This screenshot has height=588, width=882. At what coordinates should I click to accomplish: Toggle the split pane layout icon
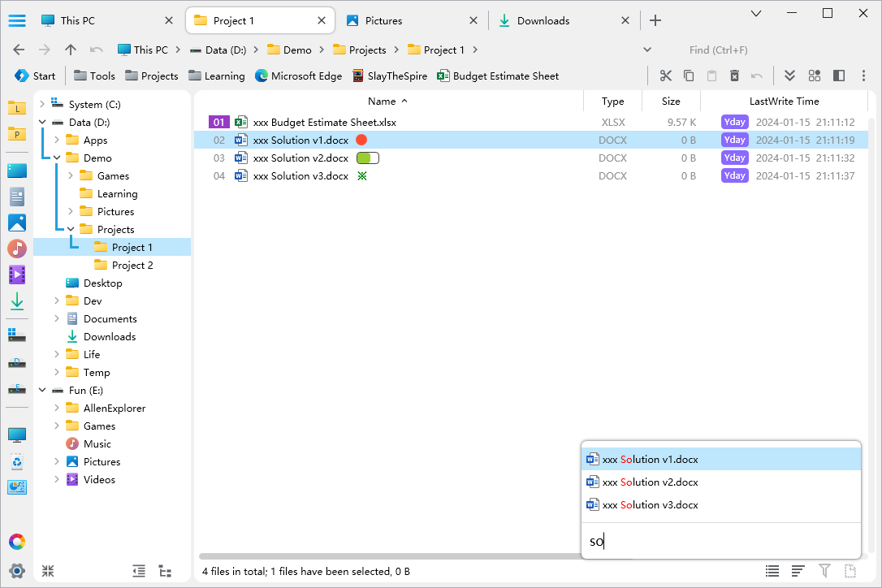pyautogui.click(x=839, y=76)
